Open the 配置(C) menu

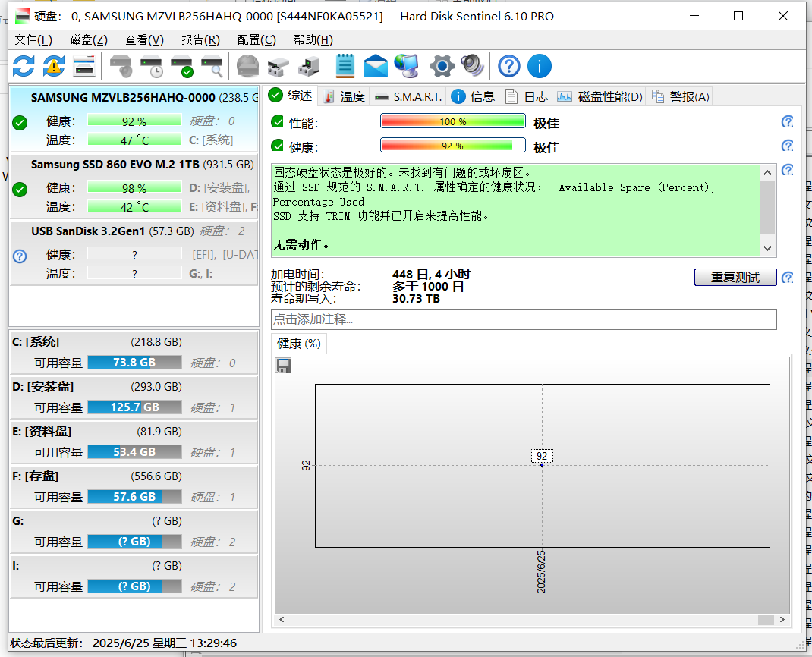pos(257,40)
